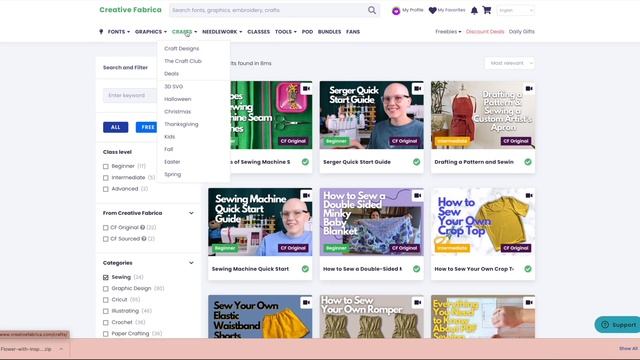The width and height of the screenshot is (640, 360).
Task: Click video icon on Drafting a Pattern card
Action: 529,89
